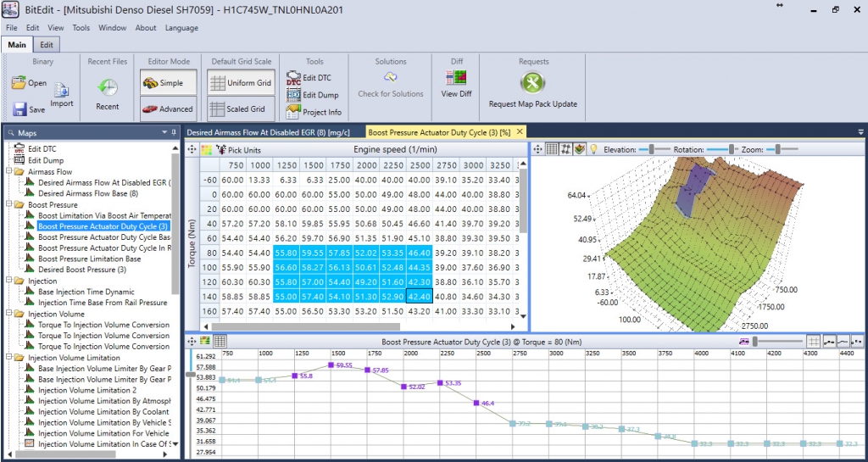Toggle axes icon in 3D view toolbar

[x=565, y=149]
